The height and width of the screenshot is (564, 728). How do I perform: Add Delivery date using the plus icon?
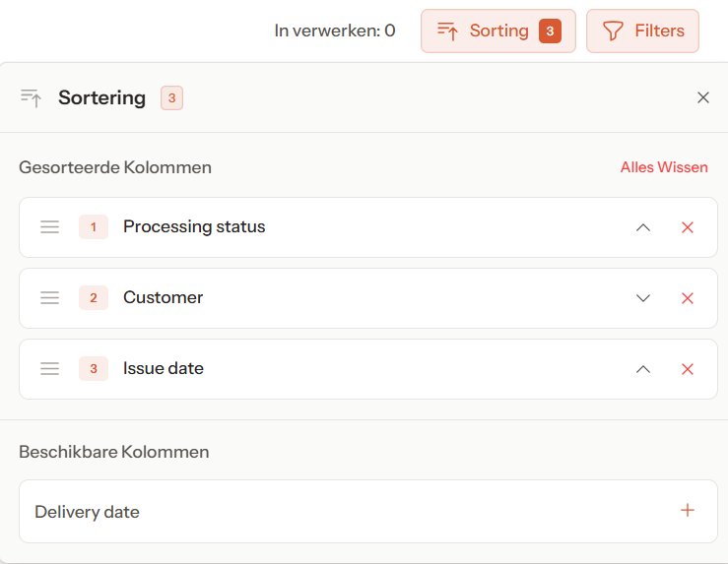[x=688, y=511]
